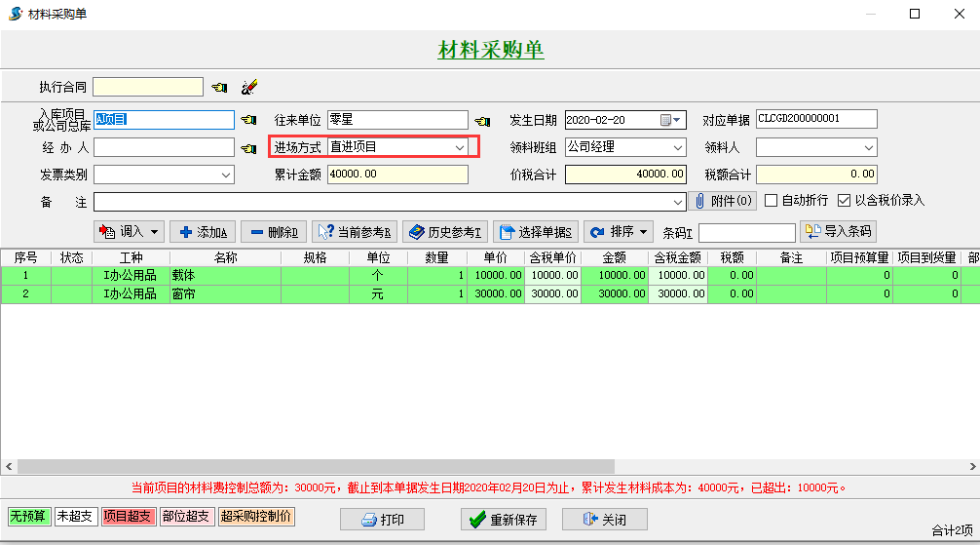Open the calendar picker for 发生日期

(x=667, y=120)
